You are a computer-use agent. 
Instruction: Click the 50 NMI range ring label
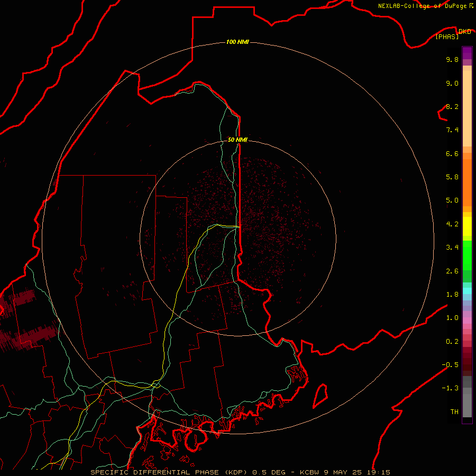click(237, 140)
